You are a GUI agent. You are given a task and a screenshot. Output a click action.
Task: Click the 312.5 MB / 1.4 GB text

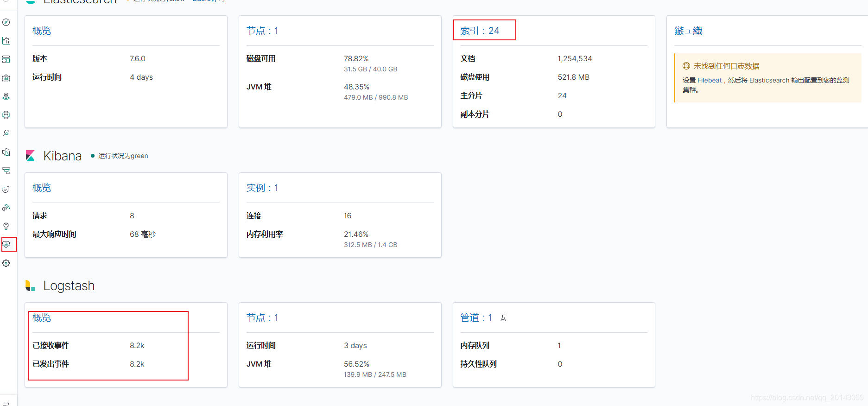click(x=371, y=245)
